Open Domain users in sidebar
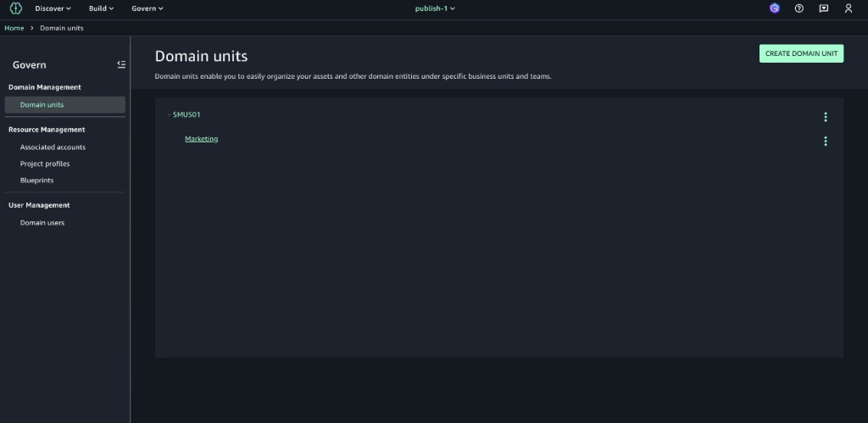868x423 pixels. coord(42,223)
